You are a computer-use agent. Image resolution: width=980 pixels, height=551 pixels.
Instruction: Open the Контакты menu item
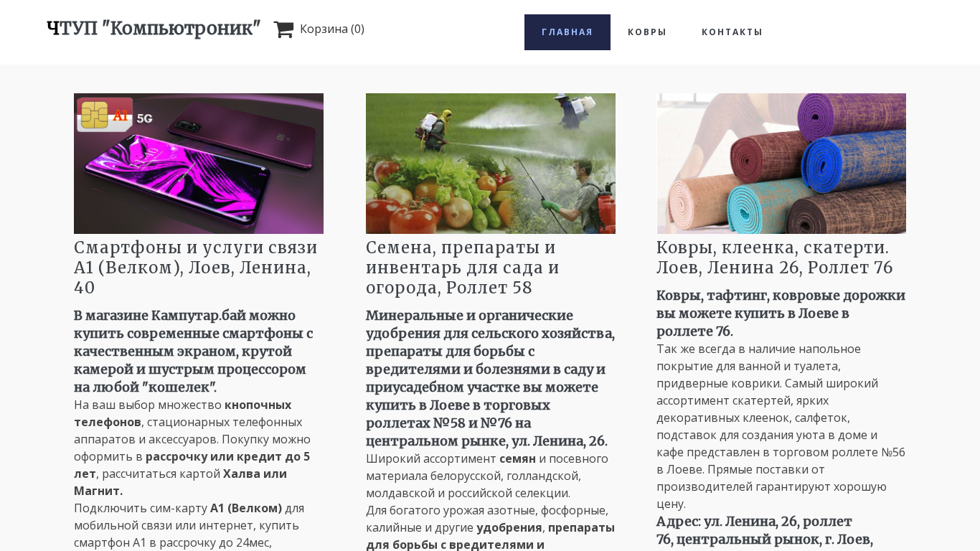tap(732, 32)
